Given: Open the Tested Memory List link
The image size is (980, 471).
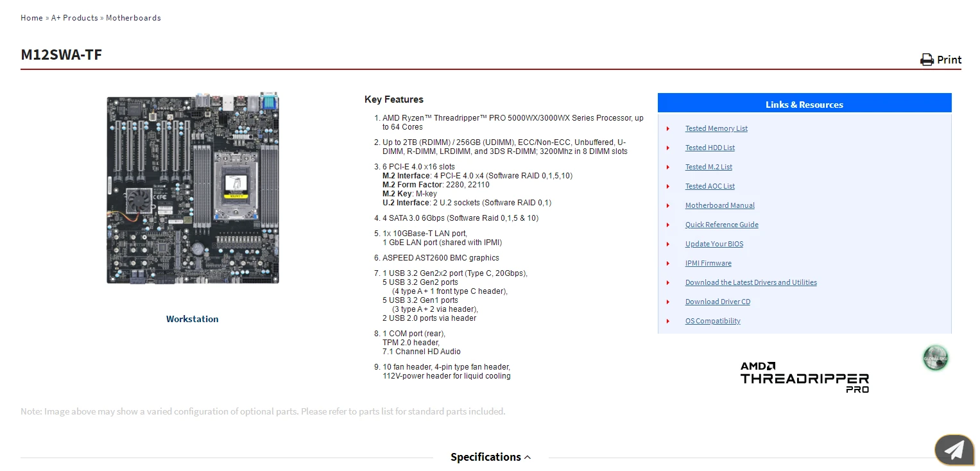Looking at the screenshot, I should point(716,128).
